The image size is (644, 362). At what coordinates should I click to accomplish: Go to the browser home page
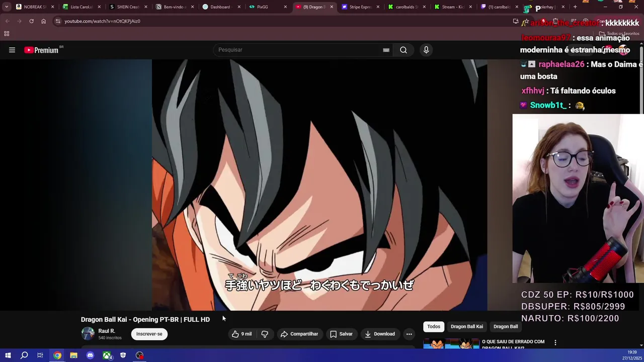(43, 21)
